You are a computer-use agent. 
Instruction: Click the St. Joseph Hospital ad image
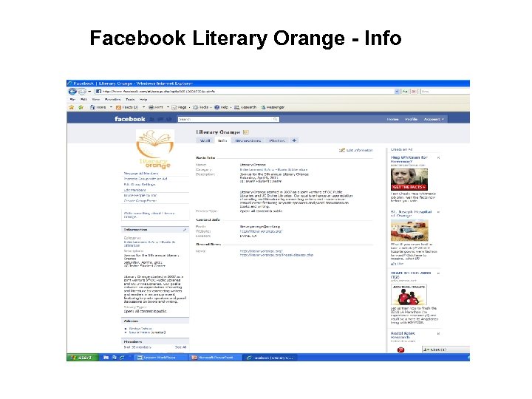409,230
